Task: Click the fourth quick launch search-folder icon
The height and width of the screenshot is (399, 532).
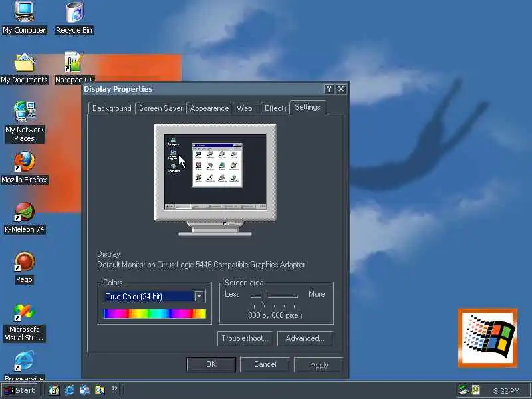Action: (100, 390)
